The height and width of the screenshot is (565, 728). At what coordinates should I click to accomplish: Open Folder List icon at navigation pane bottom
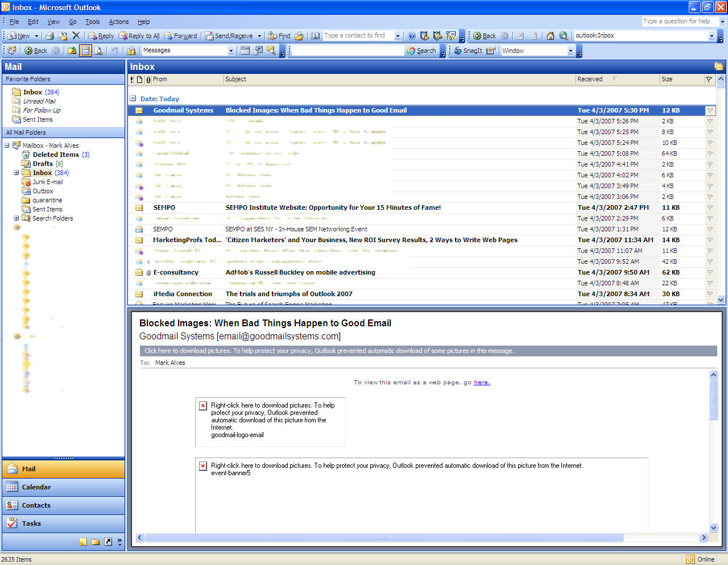pyautogui.click(x=95, y=542)
